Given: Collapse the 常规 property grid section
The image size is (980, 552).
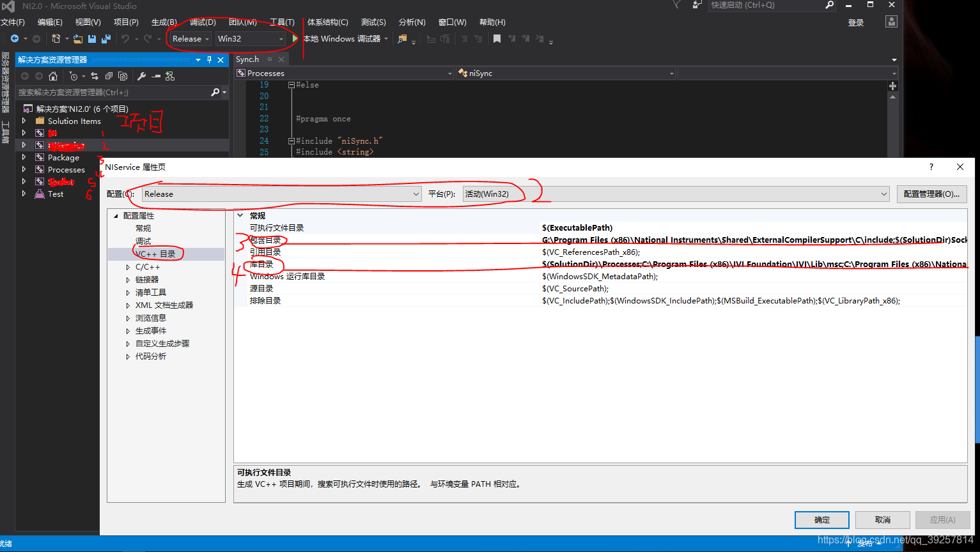Looking at the screenshot, I should point(240,215).
